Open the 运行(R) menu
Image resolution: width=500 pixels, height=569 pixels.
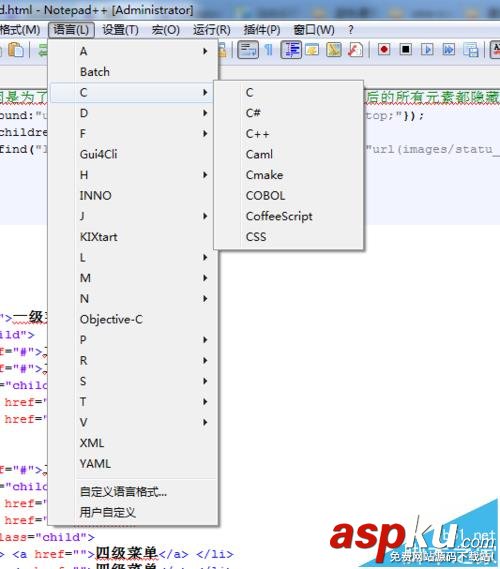click(212, 30)
